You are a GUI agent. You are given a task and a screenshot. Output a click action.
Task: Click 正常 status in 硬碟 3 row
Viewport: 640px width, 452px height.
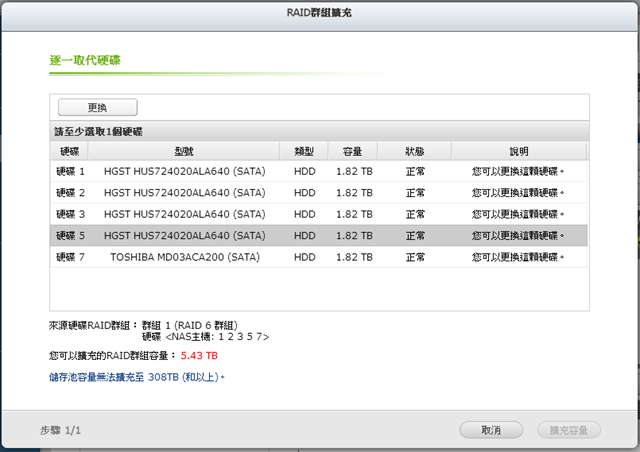click(415, 214)
